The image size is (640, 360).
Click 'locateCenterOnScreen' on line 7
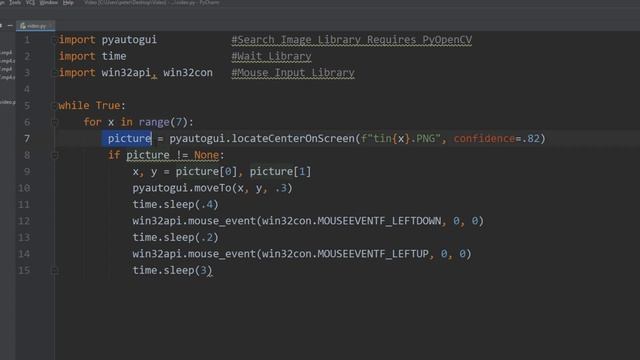[x=293, y=139]
